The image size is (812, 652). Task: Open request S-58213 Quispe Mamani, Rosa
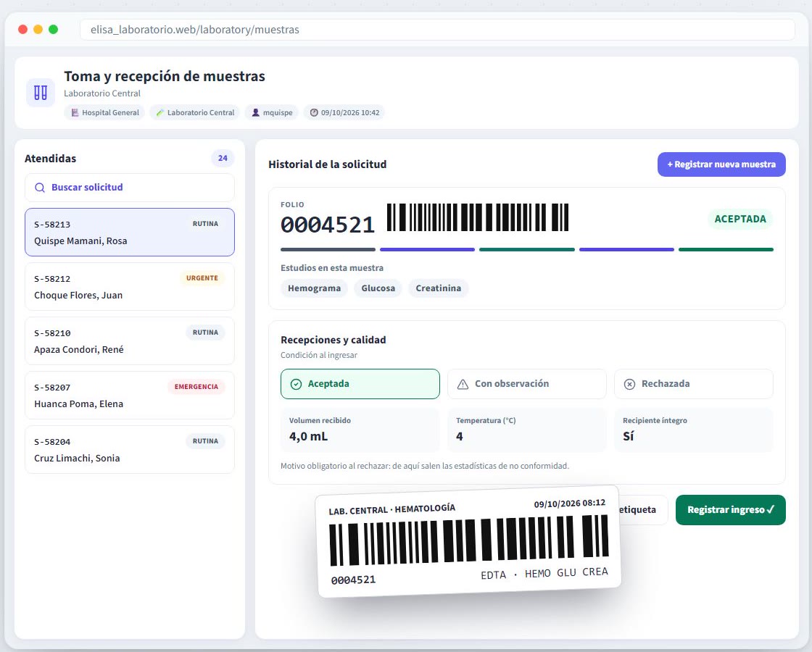pos(130,233)
